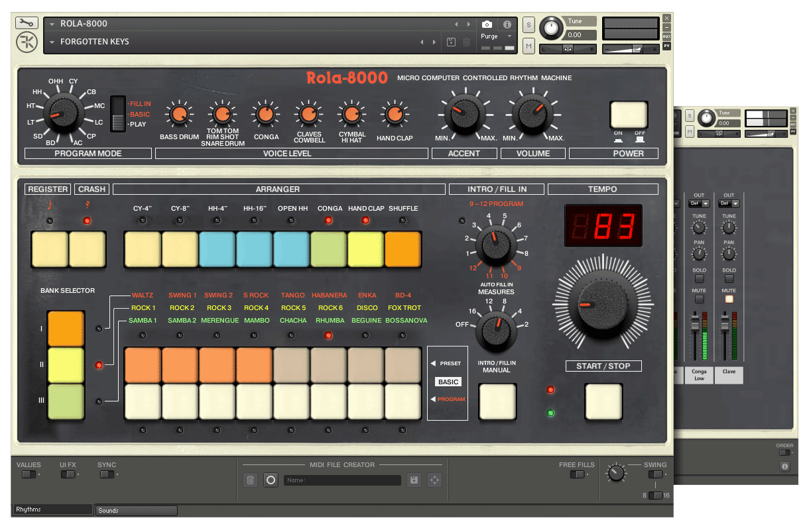
Task: Click the MIDI file save disk icon
Action: tap(414, 480)
